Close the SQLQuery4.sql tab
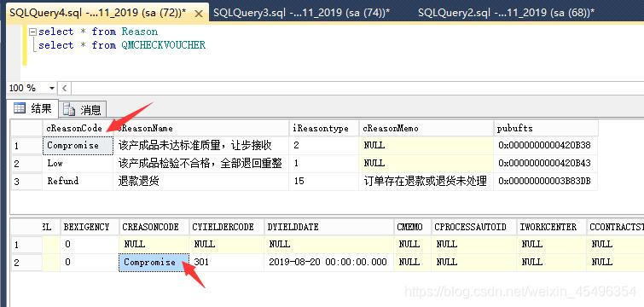The height and width of the screenshot is (307, 644). 199,13
